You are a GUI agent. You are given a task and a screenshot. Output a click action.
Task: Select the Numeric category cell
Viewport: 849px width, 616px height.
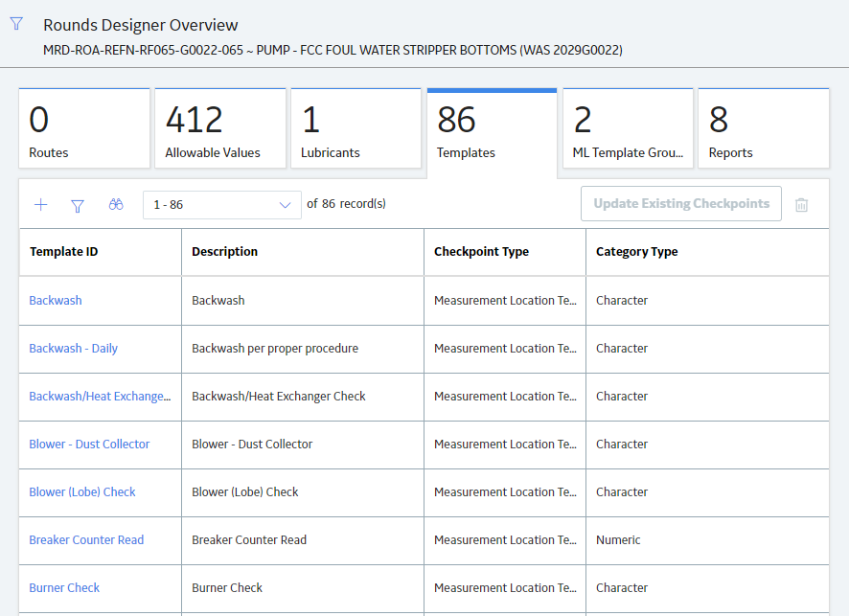707,540
